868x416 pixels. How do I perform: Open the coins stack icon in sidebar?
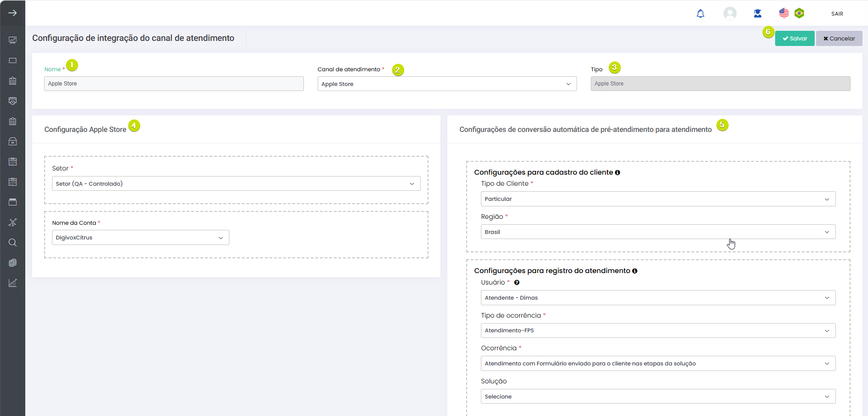[x=12, y=263]
